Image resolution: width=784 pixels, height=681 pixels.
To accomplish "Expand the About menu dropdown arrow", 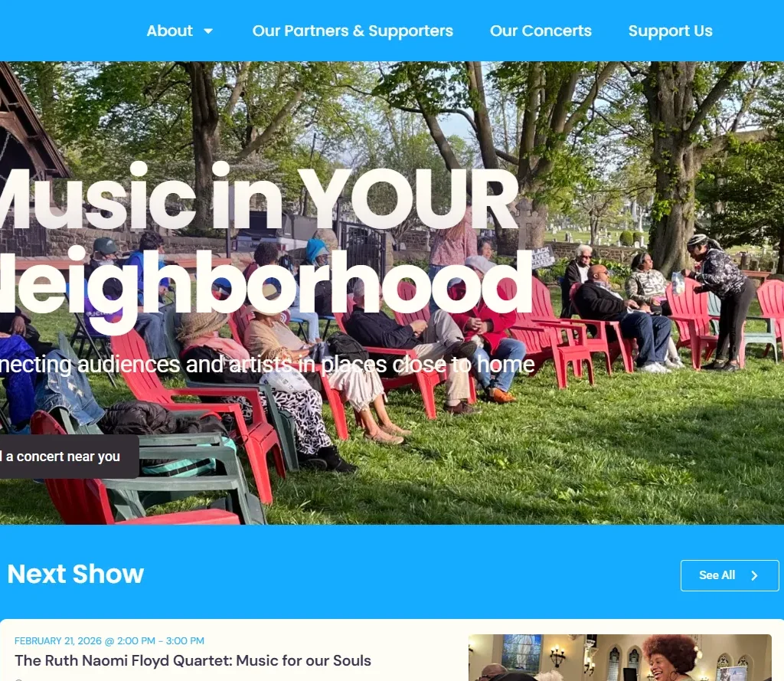I will coord(208,31).
